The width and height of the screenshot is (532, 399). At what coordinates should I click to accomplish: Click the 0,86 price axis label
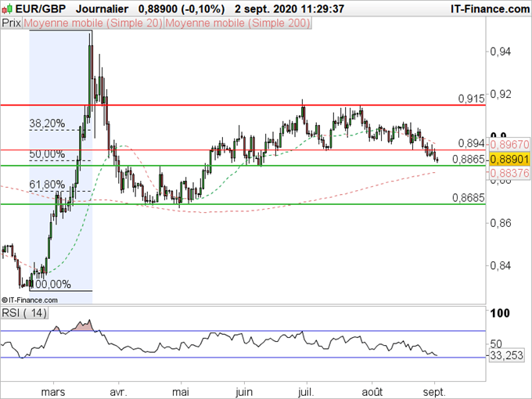click(x=501, y=223)
